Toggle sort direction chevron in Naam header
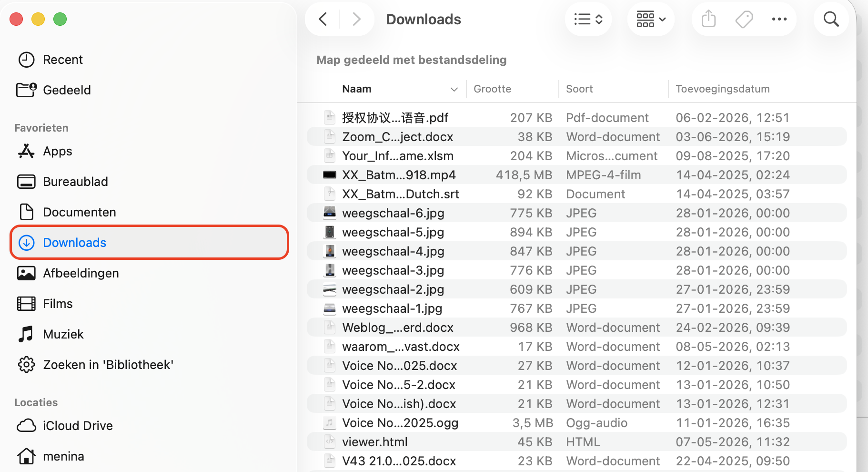 point(454,90)
